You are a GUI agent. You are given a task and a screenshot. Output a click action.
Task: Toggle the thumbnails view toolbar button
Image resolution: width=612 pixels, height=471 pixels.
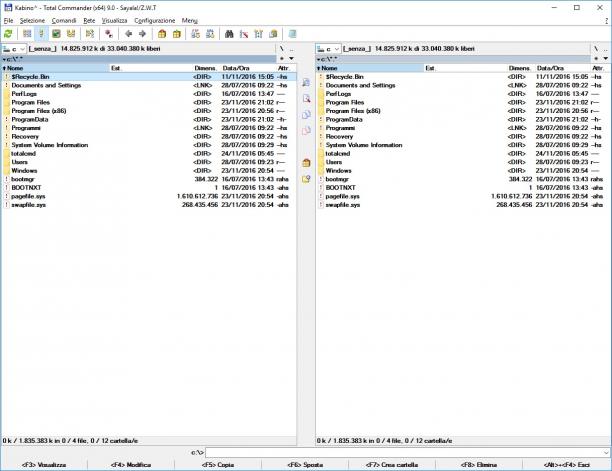click(x=56, y=34)
